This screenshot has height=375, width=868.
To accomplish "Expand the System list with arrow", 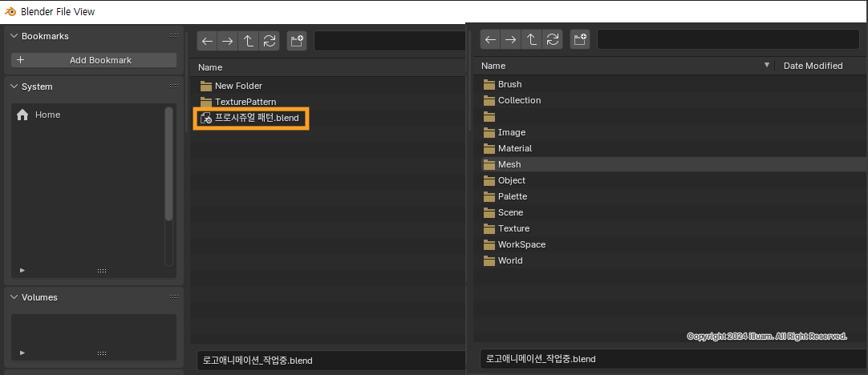I will click(22, 271).
